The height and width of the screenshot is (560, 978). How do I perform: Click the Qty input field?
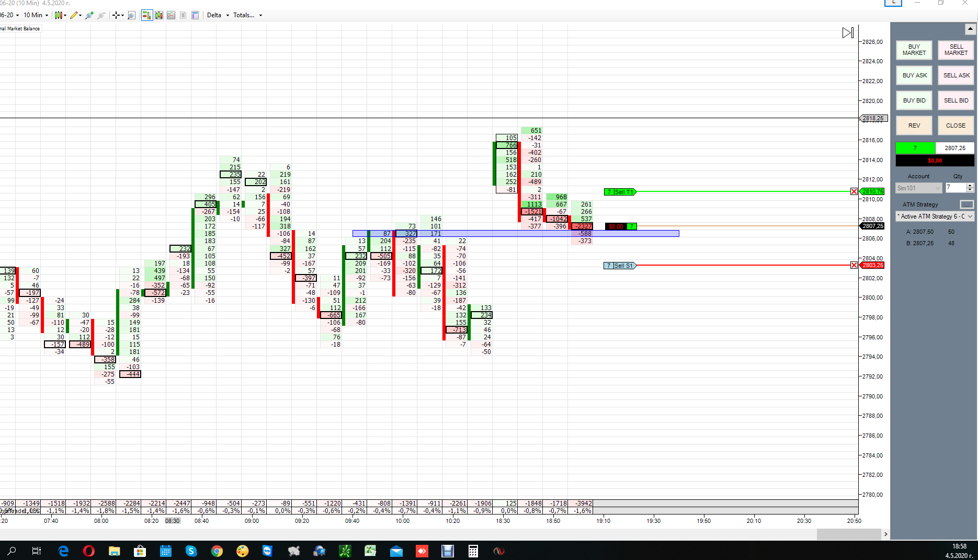[x=956, y=188]
